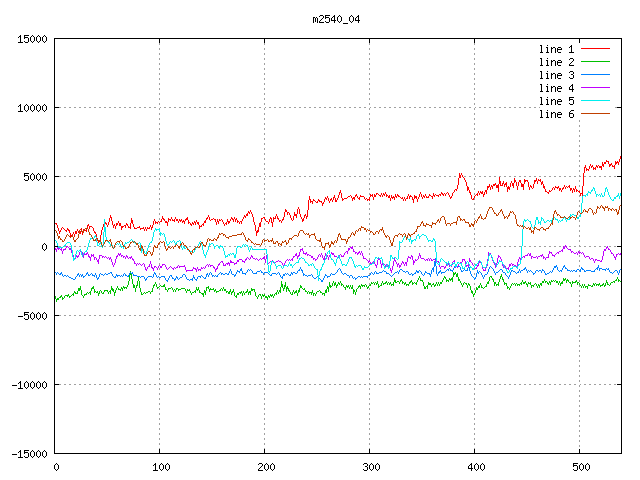Select the line 1 legend label
This screenshot has width=640, height=480.
pyautogui.click(x=556, y=48)
